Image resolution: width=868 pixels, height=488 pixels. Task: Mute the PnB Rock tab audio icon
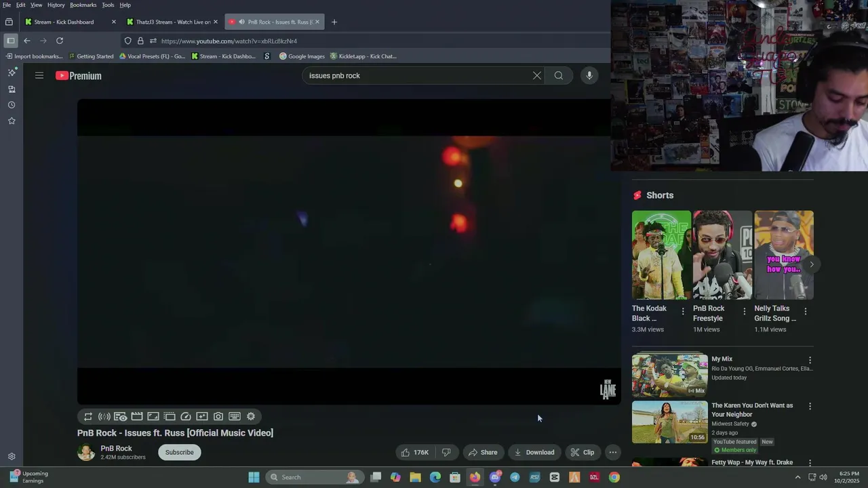tap(241, 22)
